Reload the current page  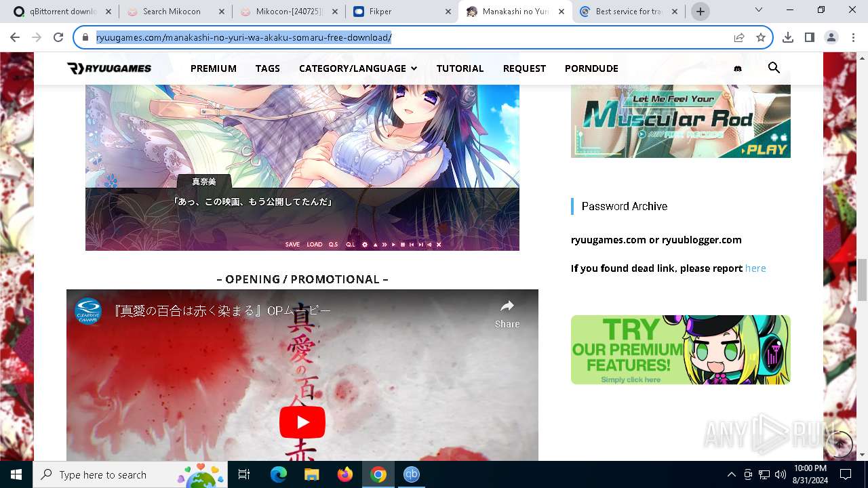pos(58,38)
